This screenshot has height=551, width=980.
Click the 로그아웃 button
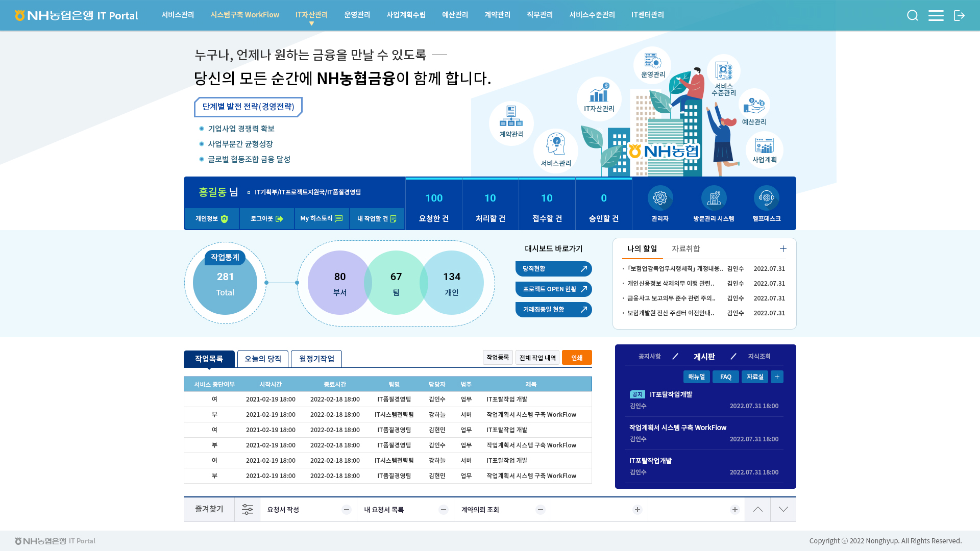(x=266, y=218)
